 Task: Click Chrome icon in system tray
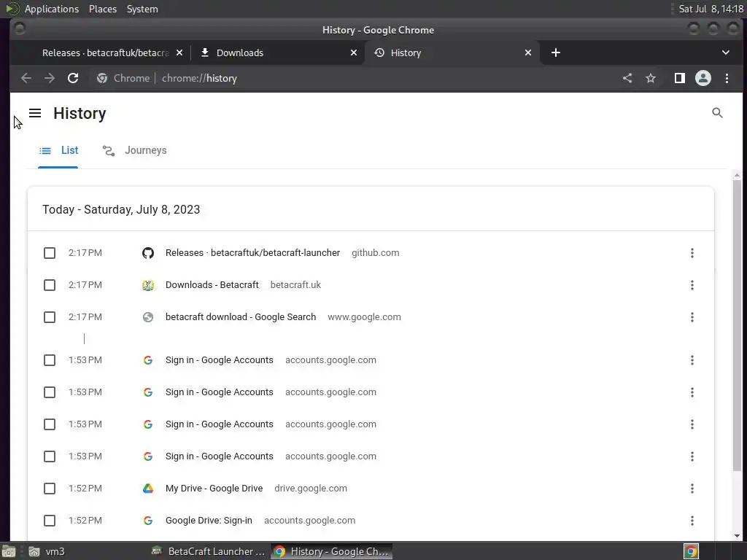691,551
